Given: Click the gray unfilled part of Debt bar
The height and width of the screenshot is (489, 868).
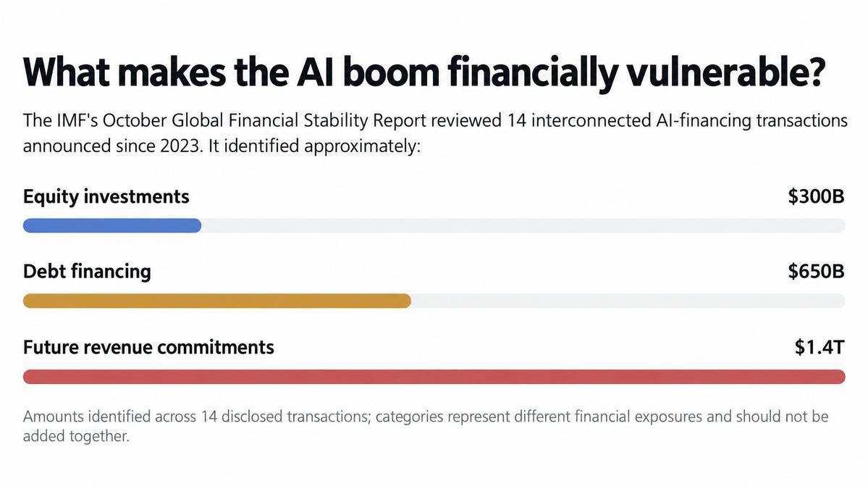Looking at the screenshot, I should [x=628, y=301].
